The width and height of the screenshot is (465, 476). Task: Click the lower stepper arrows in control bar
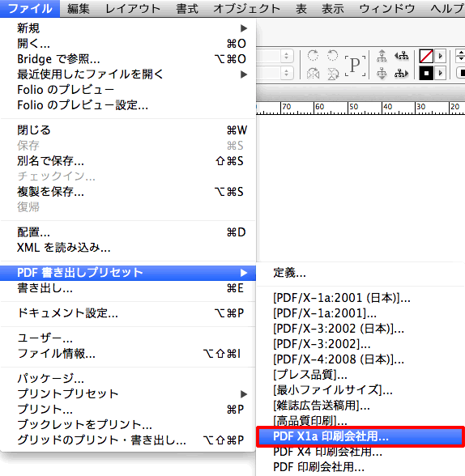tap(286, 73)
